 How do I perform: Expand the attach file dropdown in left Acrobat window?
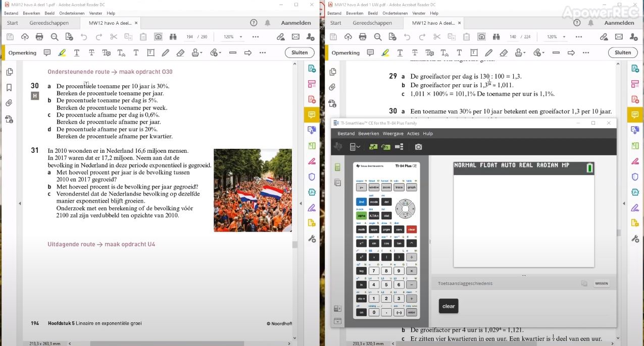coord(220,52)
